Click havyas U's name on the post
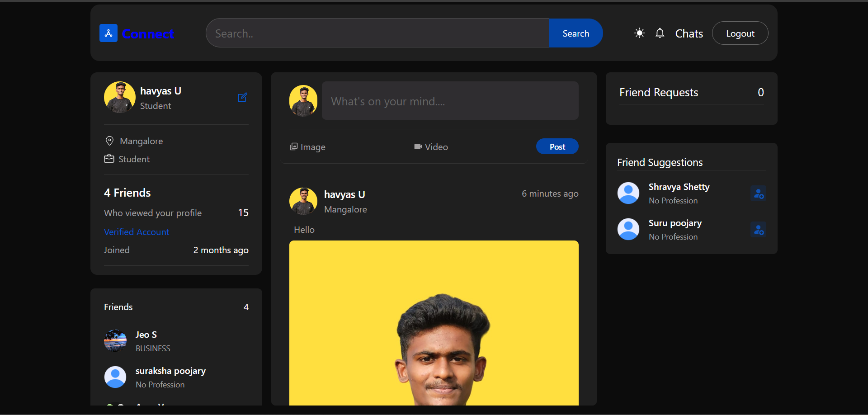 tap(344, 195)
